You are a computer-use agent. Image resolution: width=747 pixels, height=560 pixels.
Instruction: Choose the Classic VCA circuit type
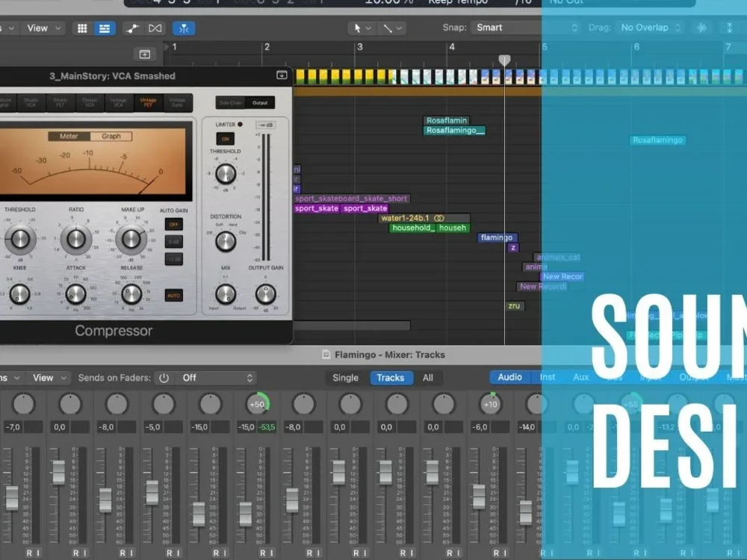pos(90,103)
